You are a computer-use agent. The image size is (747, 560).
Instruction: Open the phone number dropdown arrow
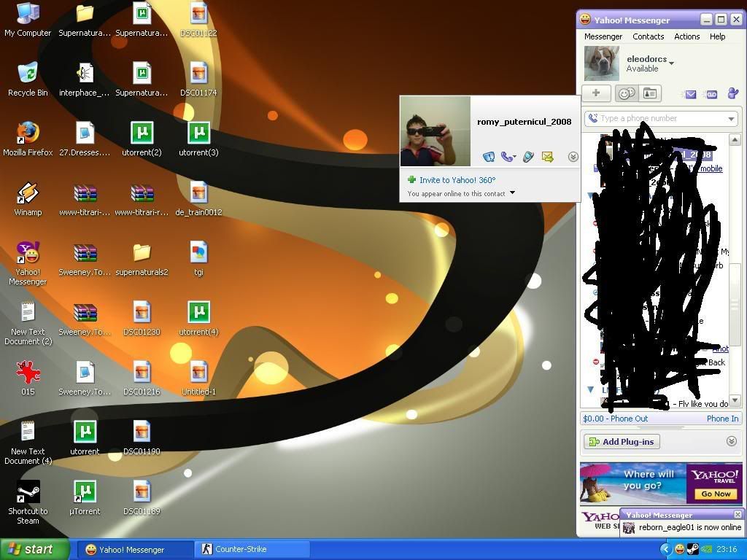731,119
